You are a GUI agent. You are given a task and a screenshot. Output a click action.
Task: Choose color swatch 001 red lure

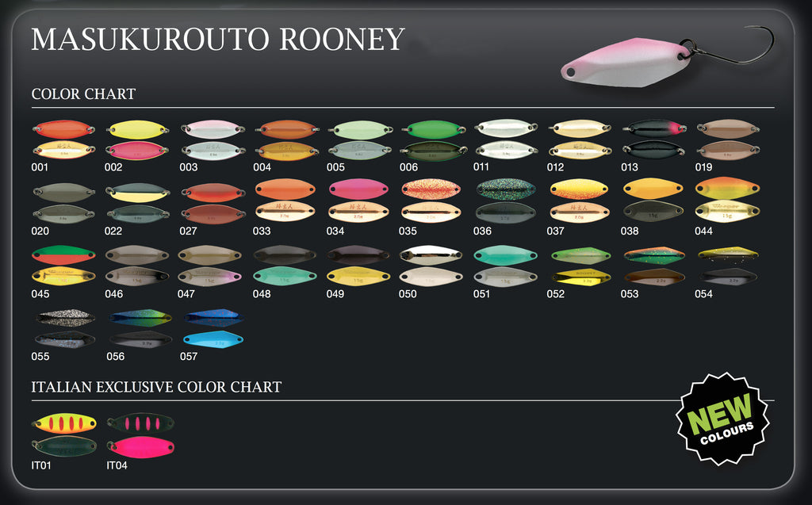[63, 140]
